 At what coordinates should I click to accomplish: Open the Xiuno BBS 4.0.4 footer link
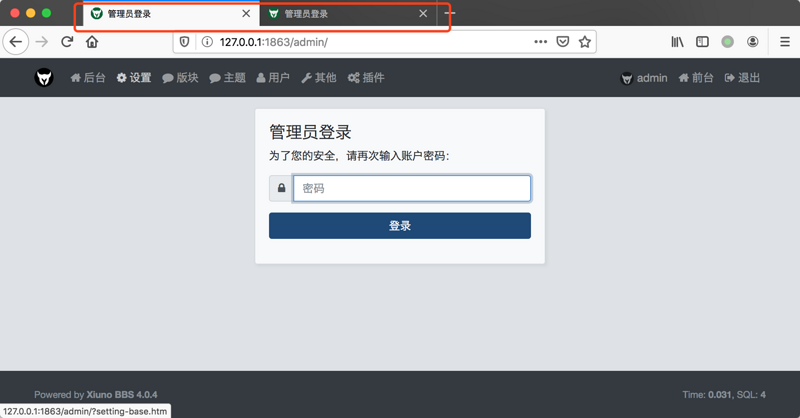point(121,395)
